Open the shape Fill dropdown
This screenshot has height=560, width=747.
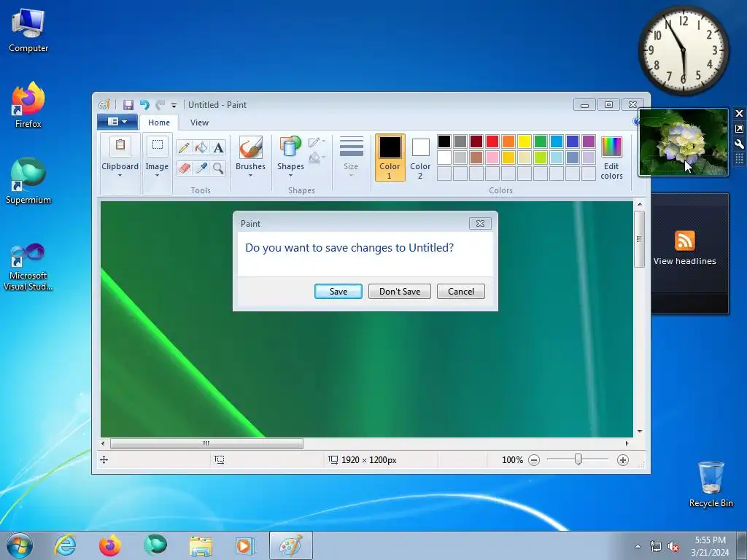point(317,157)
